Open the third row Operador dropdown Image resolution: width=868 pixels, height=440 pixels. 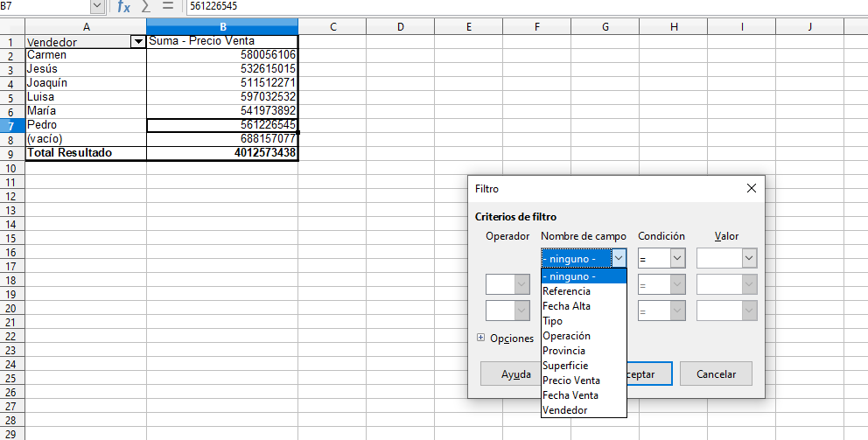pos(522,311)
